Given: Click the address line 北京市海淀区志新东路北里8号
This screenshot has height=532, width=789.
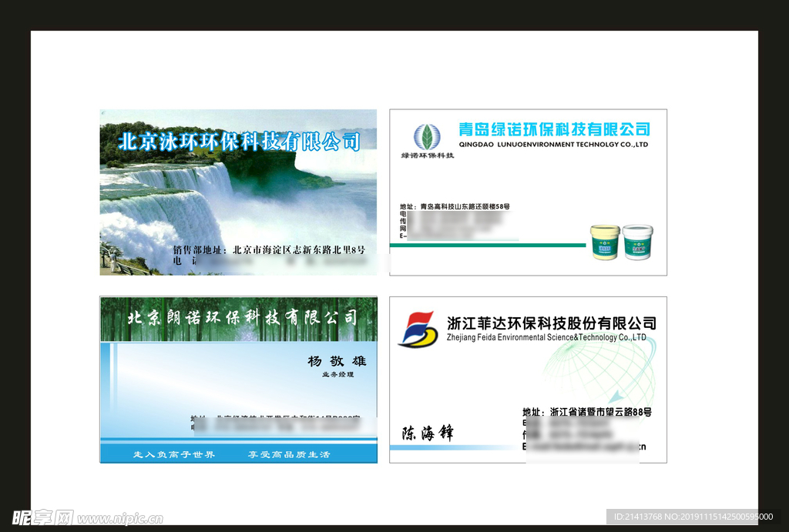Looking at the screenshot, I should tap(299, 249).
